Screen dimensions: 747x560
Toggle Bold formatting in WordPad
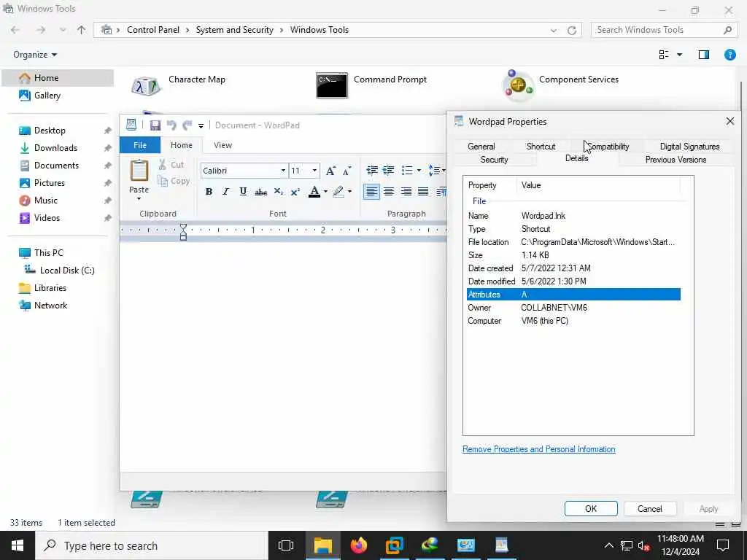[x=209, y=192]
